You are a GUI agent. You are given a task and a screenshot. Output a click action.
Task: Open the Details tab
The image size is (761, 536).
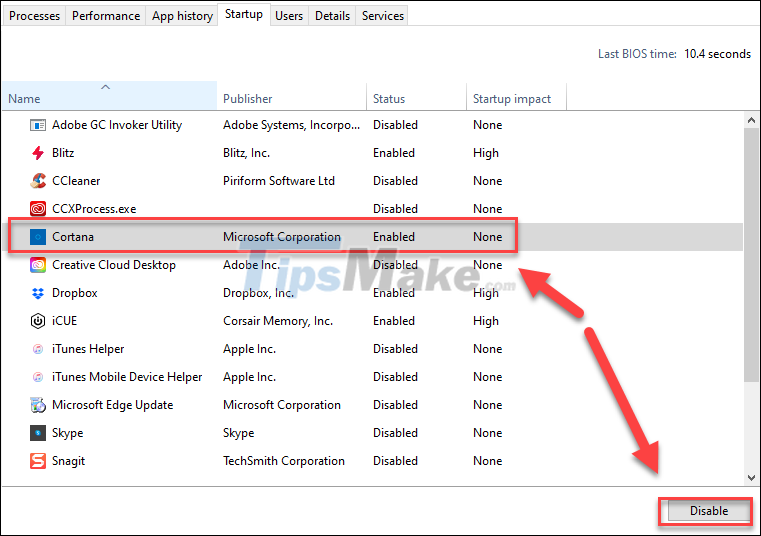coord(332,16)
